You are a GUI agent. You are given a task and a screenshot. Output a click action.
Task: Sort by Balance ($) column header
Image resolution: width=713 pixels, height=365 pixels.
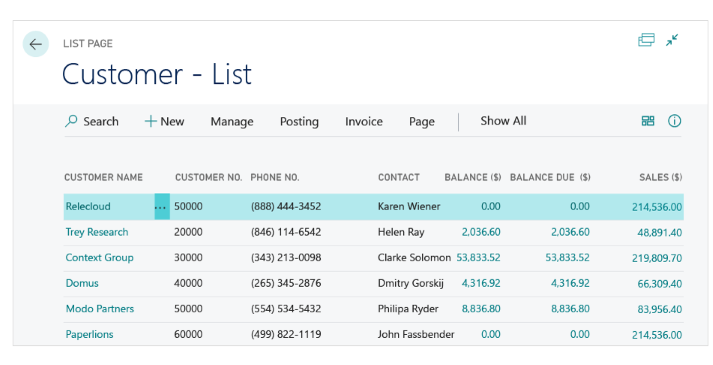(x=473, y=177)
